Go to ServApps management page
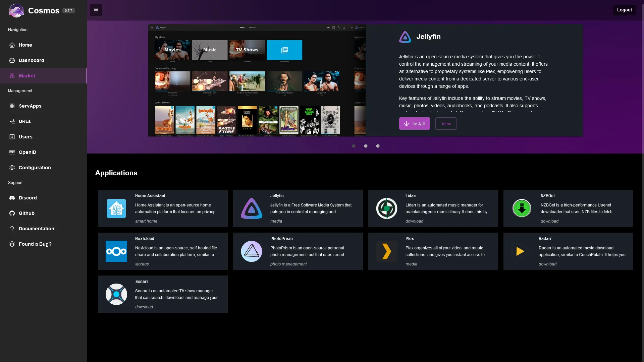 point(43,106)
